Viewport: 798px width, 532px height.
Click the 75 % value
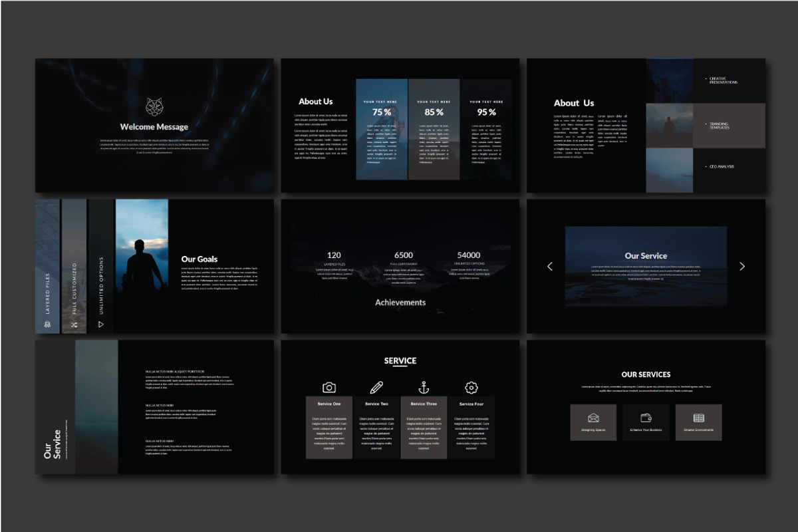(x=382, y=112)
